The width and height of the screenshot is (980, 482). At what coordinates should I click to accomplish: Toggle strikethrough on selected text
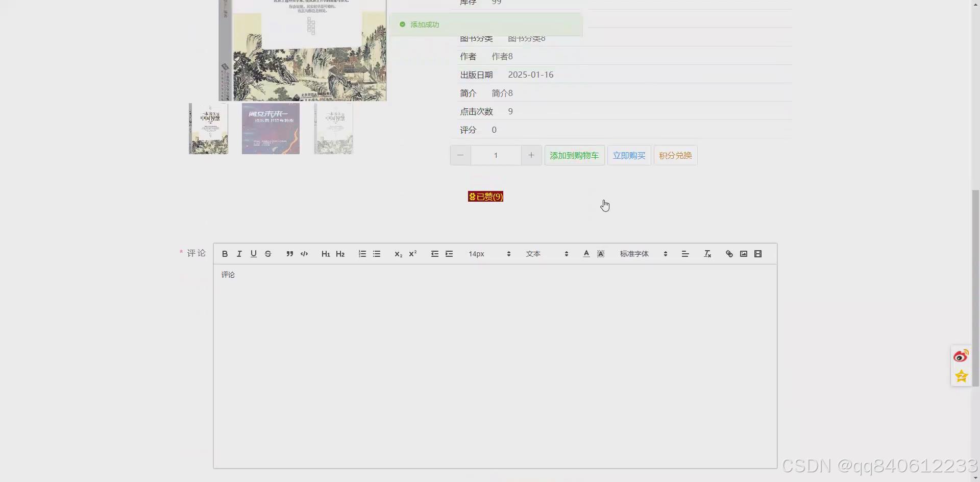[268, 254]
